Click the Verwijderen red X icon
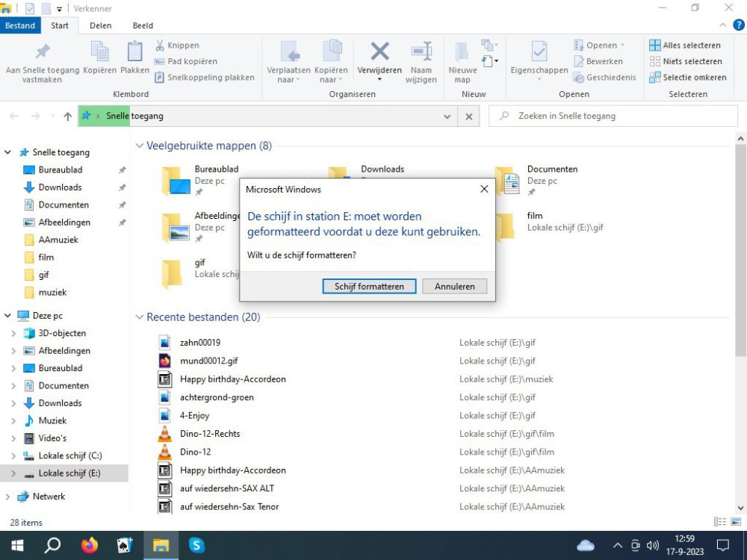Viewport: 747px width, 560px height. 379,52
